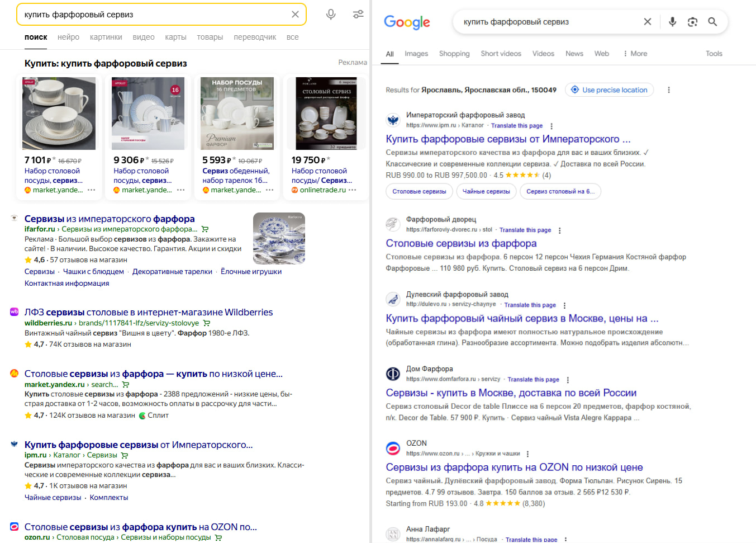Open three-dot menu for farforoviy-dvorec.ru result

[x=559, y=230]
